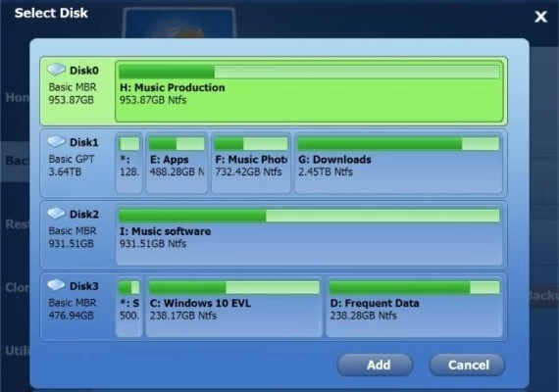Viewport: 559px width, 392px height.
Task: Click the Cancel button
Action: 468,365
